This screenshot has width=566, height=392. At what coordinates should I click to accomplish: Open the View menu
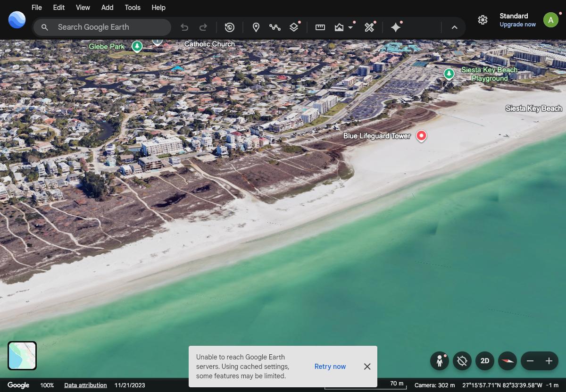click(83, 8)
